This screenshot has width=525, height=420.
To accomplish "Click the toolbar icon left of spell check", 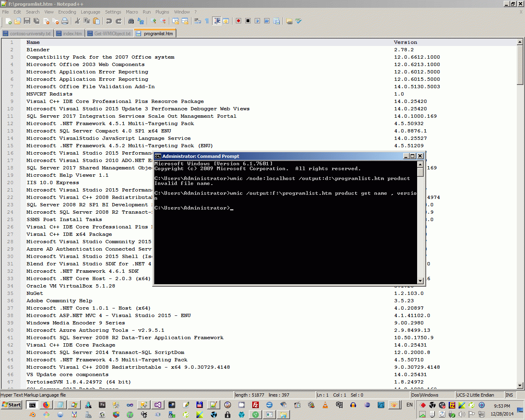I will 289,21.
